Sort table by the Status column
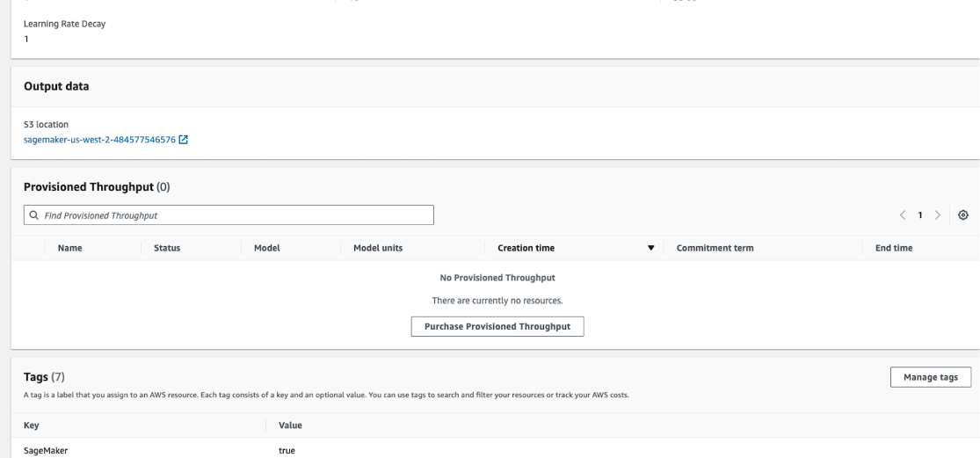The height and width of the screenshot is (458, 980). tap(166, 248)
